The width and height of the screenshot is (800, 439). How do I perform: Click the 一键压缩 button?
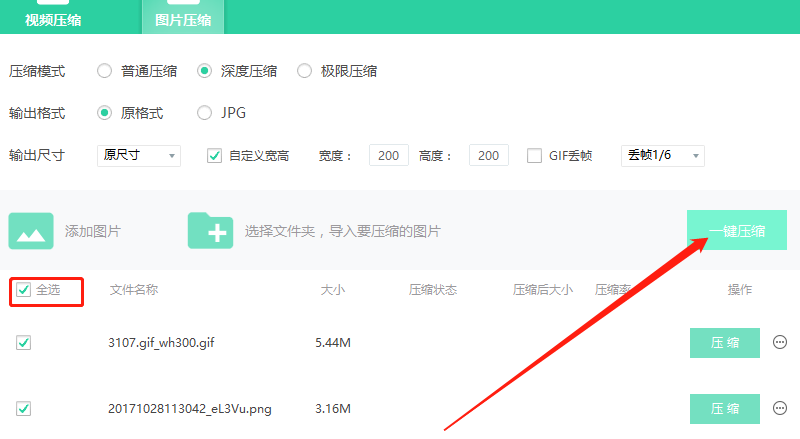coord(737,230)
